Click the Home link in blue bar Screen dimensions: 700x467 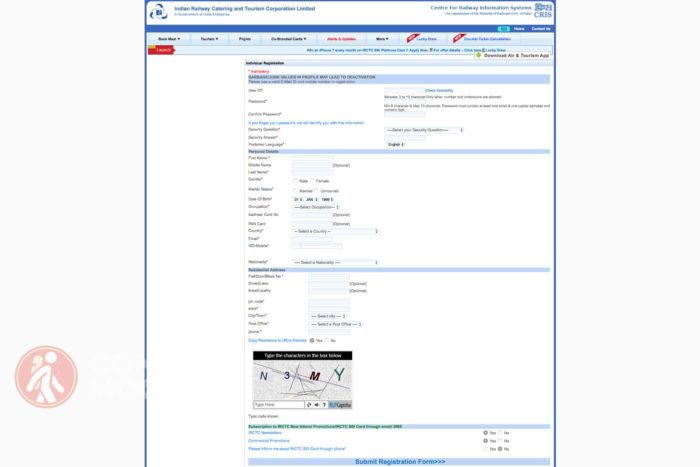pyautogui.click(x=519, y=29)
